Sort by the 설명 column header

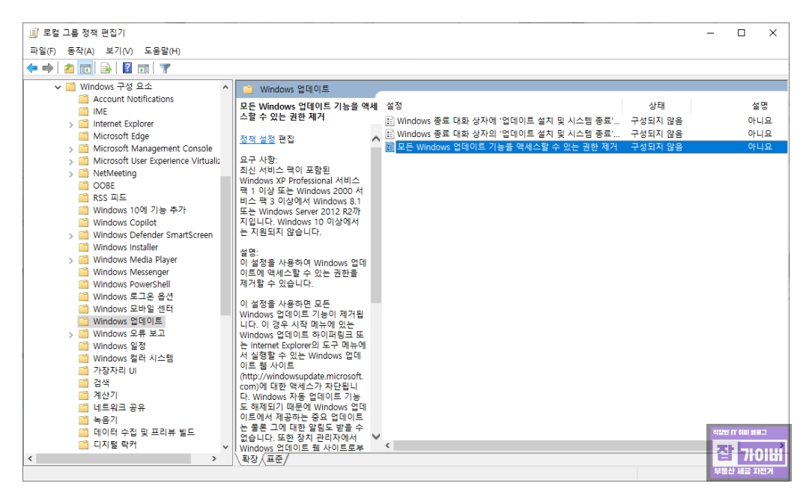point(760,106)
